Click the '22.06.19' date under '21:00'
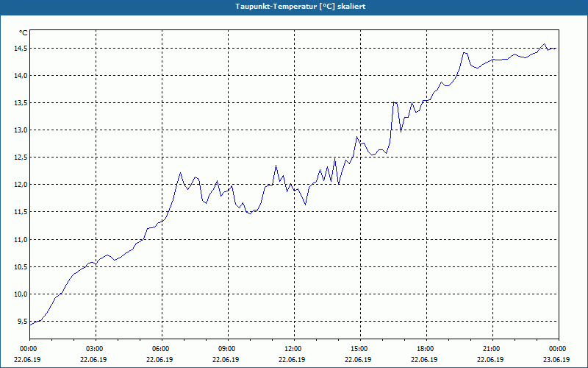The height and width of the screenshot is (368, 588). coord(490,359)
